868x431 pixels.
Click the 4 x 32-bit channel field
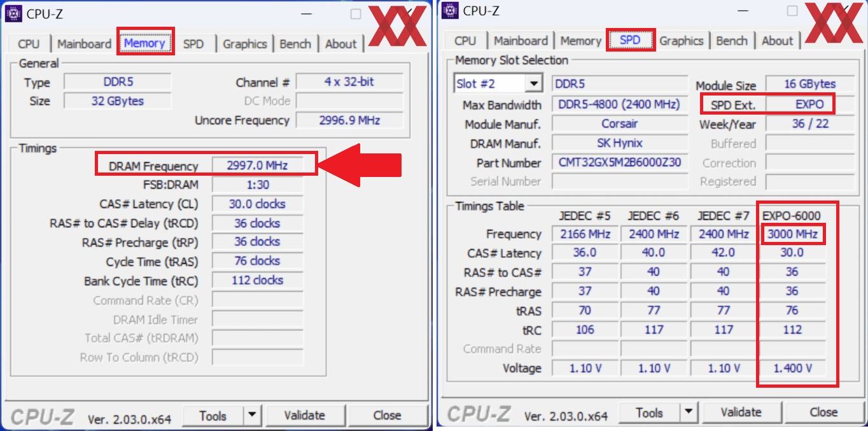[349, 82]
